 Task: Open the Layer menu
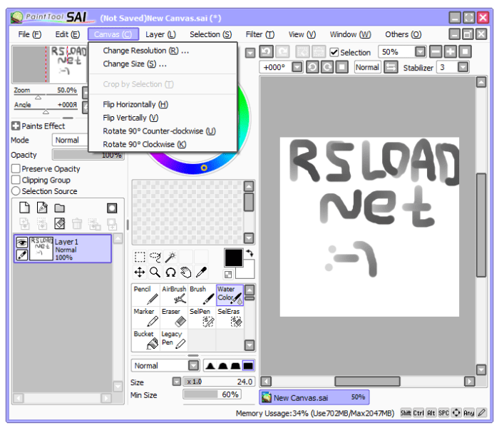coord(160,34)
